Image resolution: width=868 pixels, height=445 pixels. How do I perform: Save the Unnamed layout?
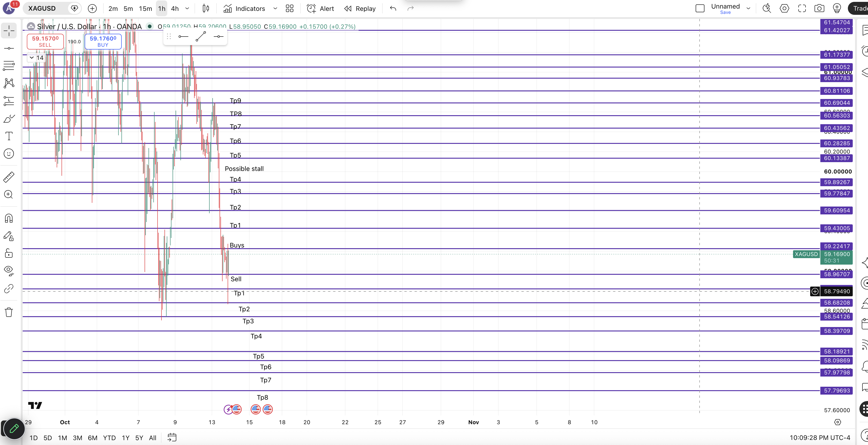click(725, 12)
